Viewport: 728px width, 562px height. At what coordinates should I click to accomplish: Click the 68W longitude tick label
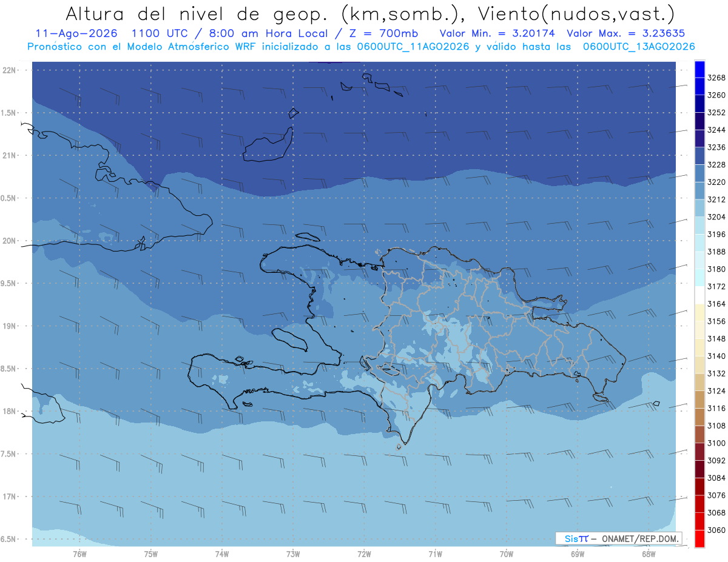click(x=649, y=554)
